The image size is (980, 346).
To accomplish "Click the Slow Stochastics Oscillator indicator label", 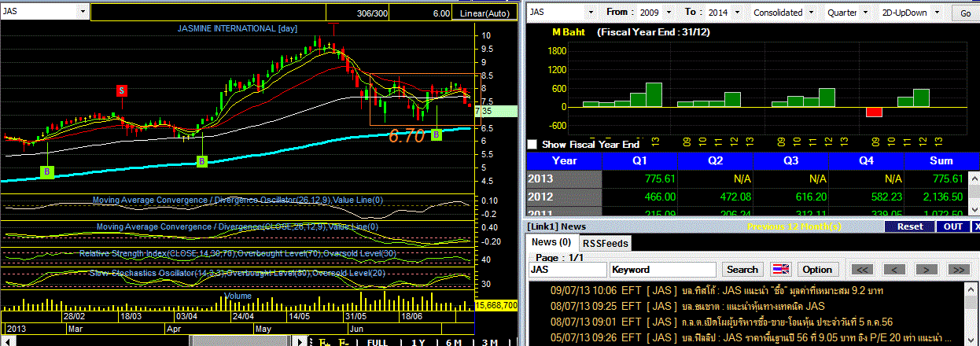I will point(238,274).
